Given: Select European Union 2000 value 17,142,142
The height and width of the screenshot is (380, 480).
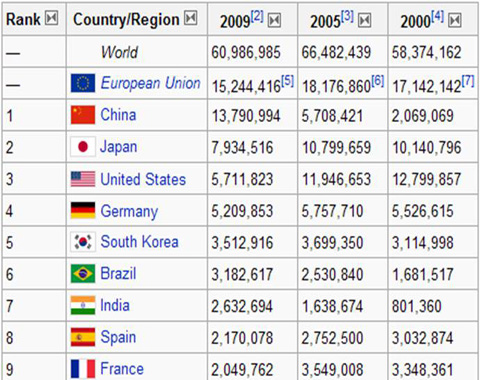Looking at the screenshot, I should point(427,87).
